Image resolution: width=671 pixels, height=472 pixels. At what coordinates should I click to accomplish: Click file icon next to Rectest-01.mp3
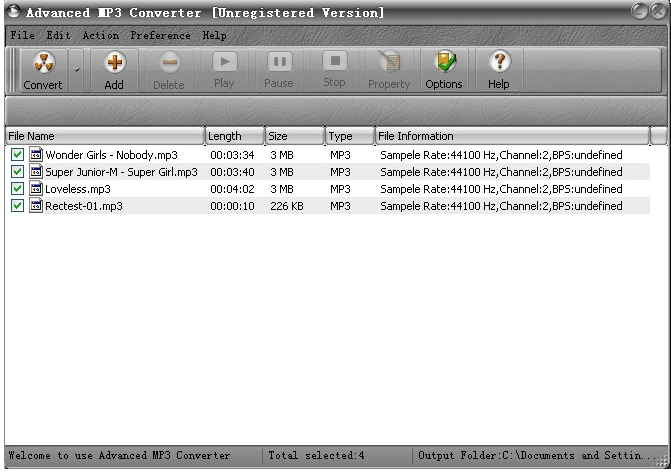tap(36, 205)
